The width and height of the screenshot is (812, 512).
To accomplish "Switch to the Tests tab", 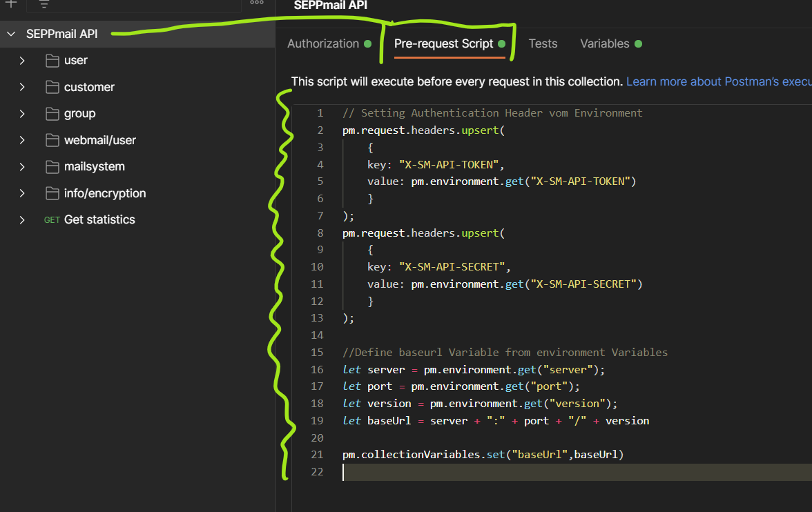I will pos(543,43).
